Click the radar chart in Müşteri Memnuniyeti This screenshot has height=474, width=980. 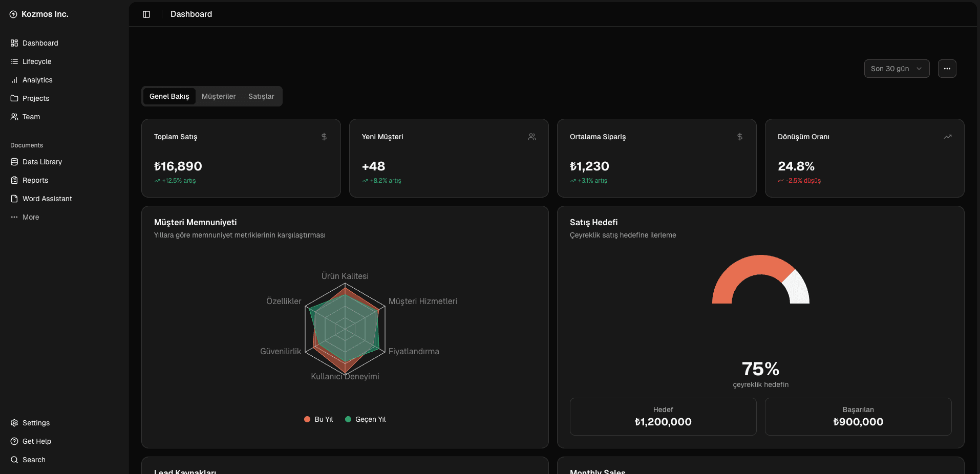[345, 329]
